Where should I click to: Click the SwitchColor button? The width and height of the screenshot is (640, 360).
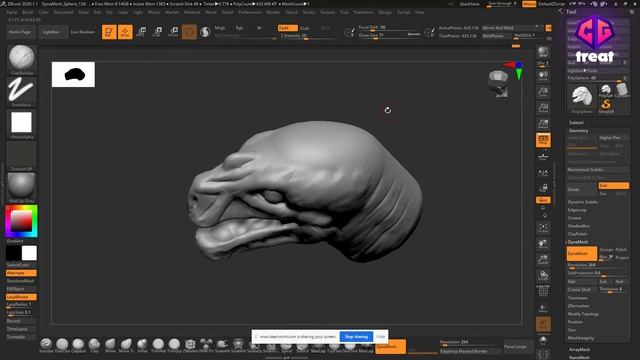(x=21, y=265)
